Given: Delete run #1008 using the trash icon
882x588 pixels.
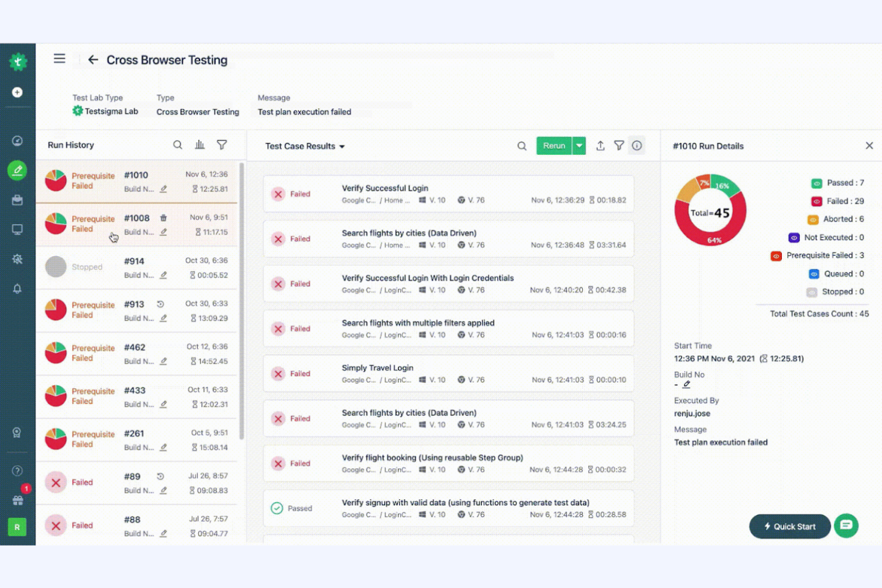Looking at the screenshot, I should click(x=163, y=219).
